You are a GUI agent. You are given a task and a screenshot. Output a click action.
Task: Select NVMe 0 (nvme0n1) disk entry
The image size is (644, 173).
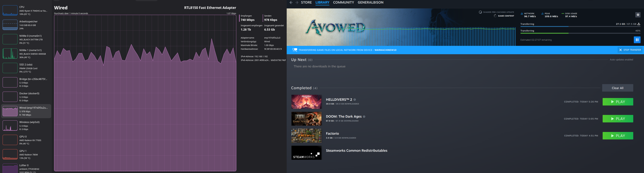click(26, 39)
